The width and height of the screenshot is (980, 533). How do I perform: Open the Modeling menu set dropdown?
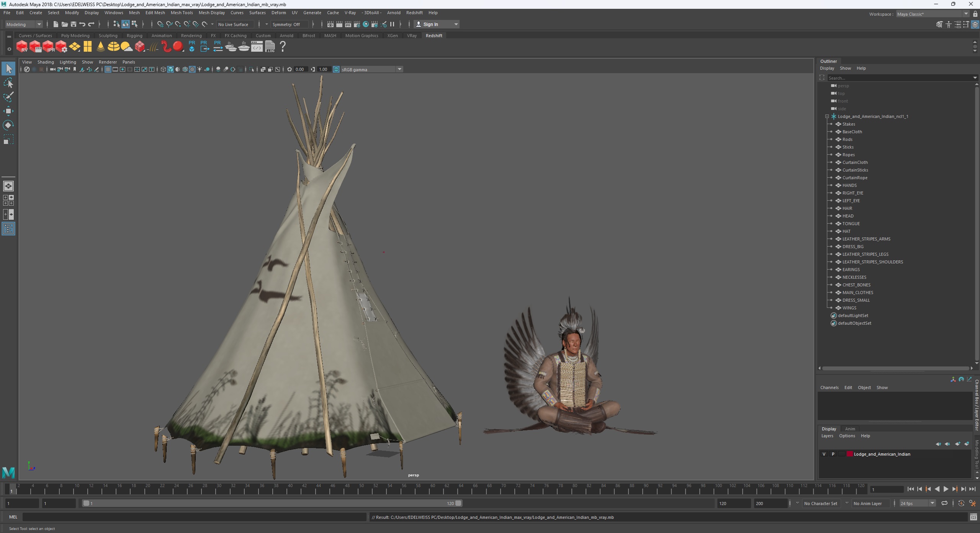pos(24,24)
